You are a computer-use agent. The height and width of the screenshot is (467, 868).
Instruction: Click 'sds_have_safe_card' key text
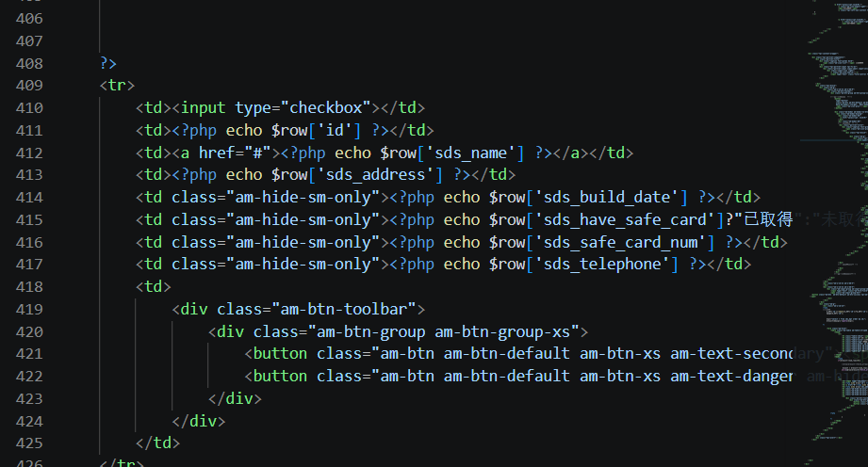625,220
